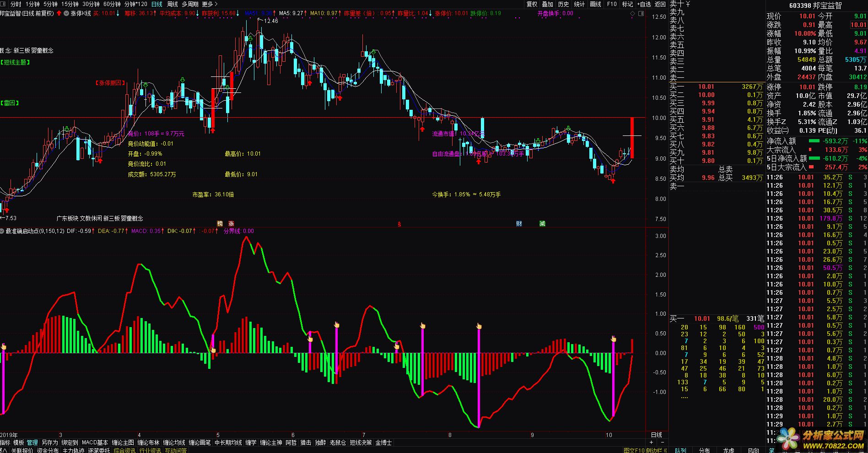Select the 中长期均线 template
Screen dimensions: 868x453
click(x=228, y=442)
